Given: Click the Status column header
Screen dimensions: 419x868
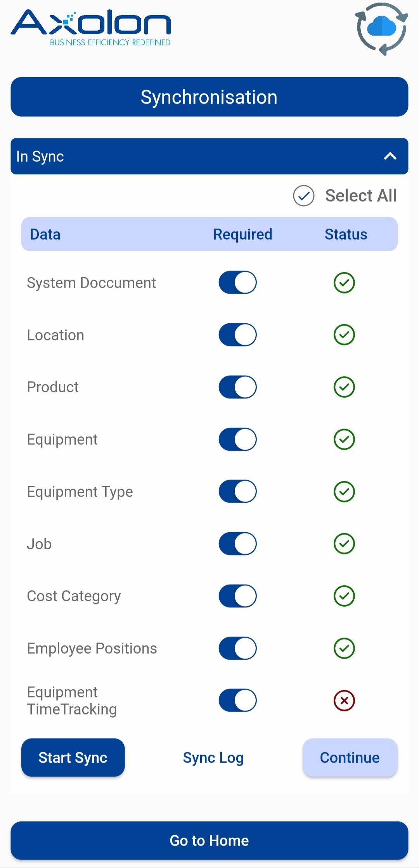Looking at the screenshot, I should [x=346, y=234].
